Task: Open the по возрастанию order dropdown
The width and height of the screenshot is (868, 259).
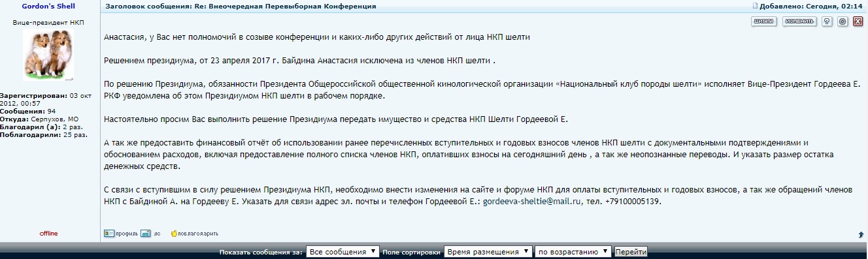Action: click(x=573, y=252)
